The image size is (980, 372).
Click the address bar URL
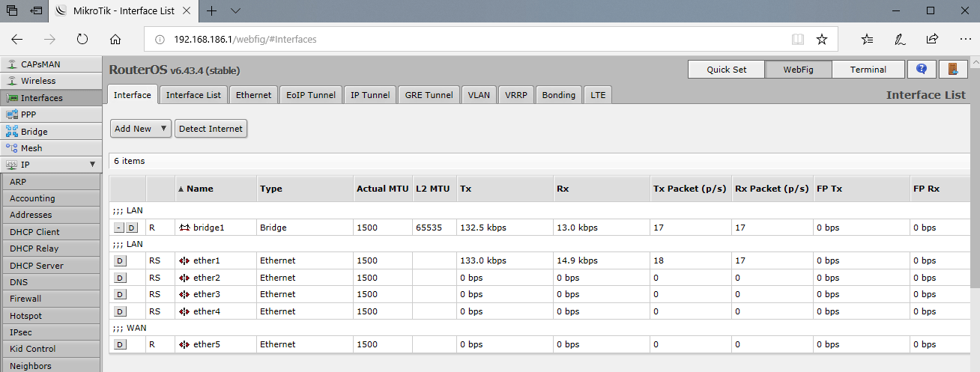pos(245,39)
